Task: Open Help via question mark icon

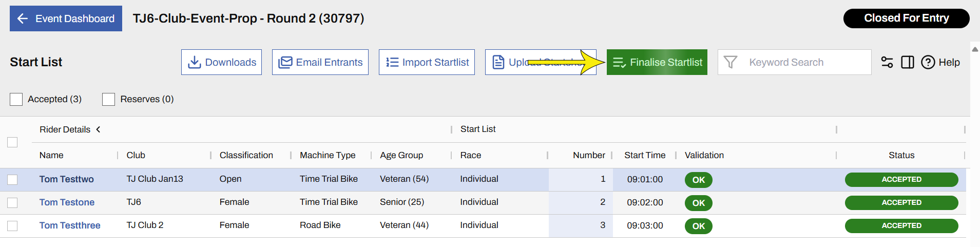Action: [x=928, y=62]
